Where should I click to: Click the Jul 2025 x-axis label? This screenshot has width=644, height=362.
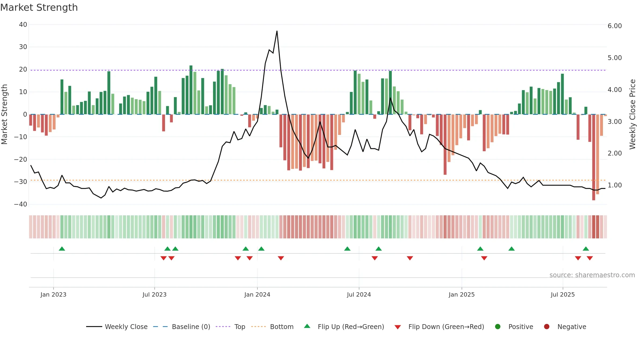pyautogui.click(x=563, y=294)
